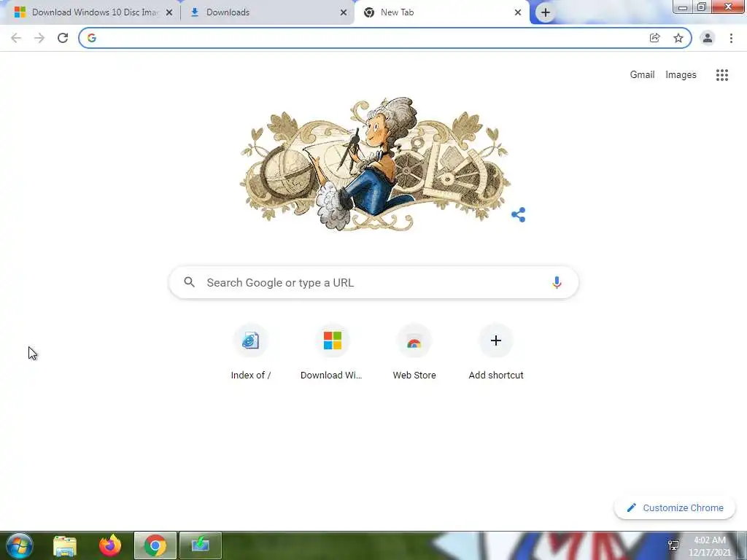Open the Google apps grid
The height and width of the screenshot is (560, 747).
click(721, 75)
